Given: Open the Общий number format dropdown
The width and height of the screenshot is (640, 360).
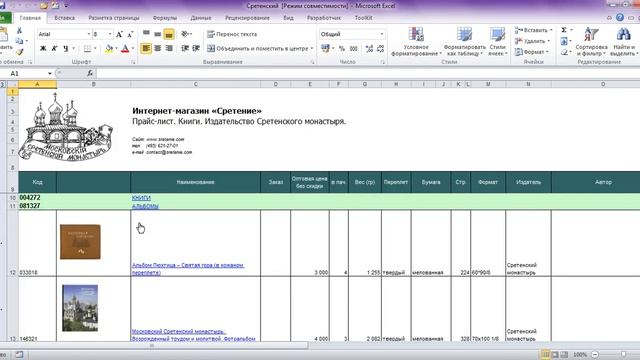Looking at the screenshot, I should 382,34.
